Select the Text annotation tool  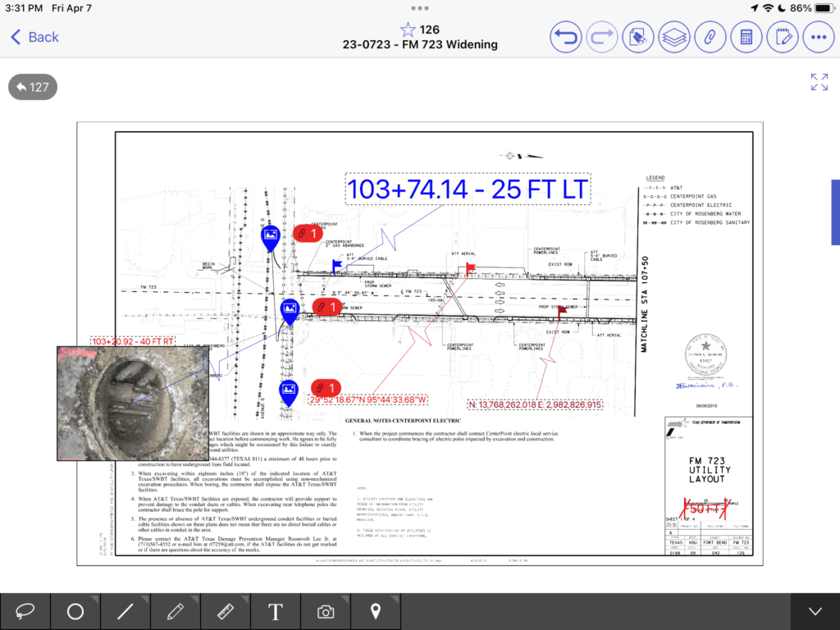pos(275,611)
